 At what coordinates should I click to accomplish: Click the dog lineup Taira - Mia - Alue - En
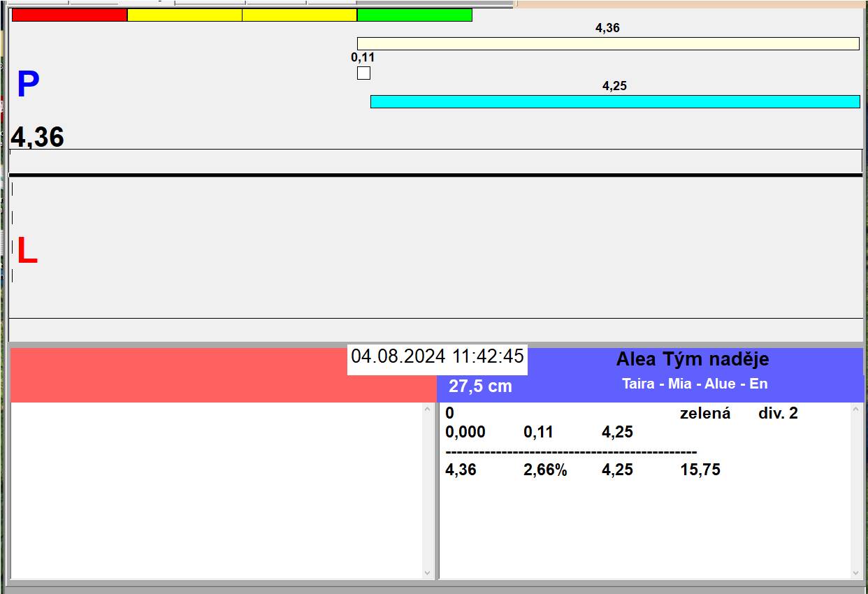tap(695, 384)
